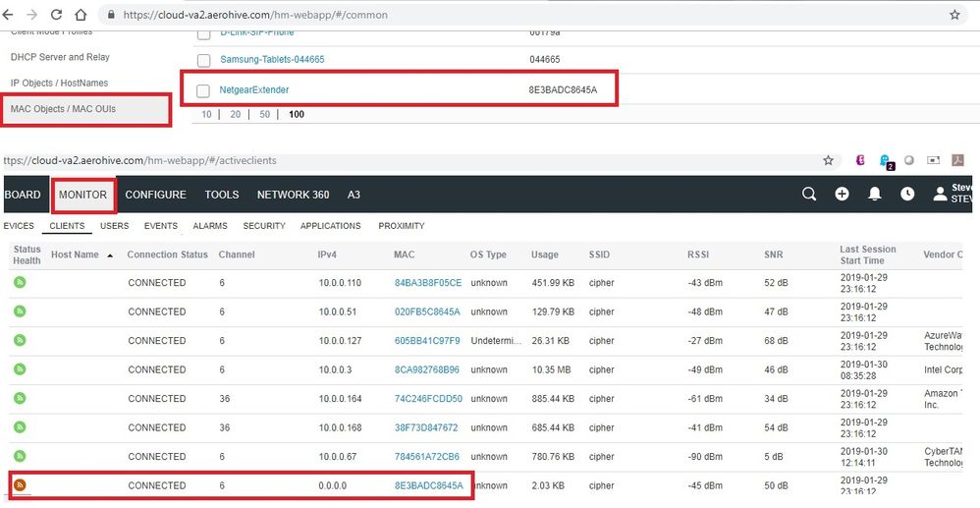The image size is (980, 508).
Task: Select the D-Link-SIP-Phone checkbox
Action: tap(203, 34)
